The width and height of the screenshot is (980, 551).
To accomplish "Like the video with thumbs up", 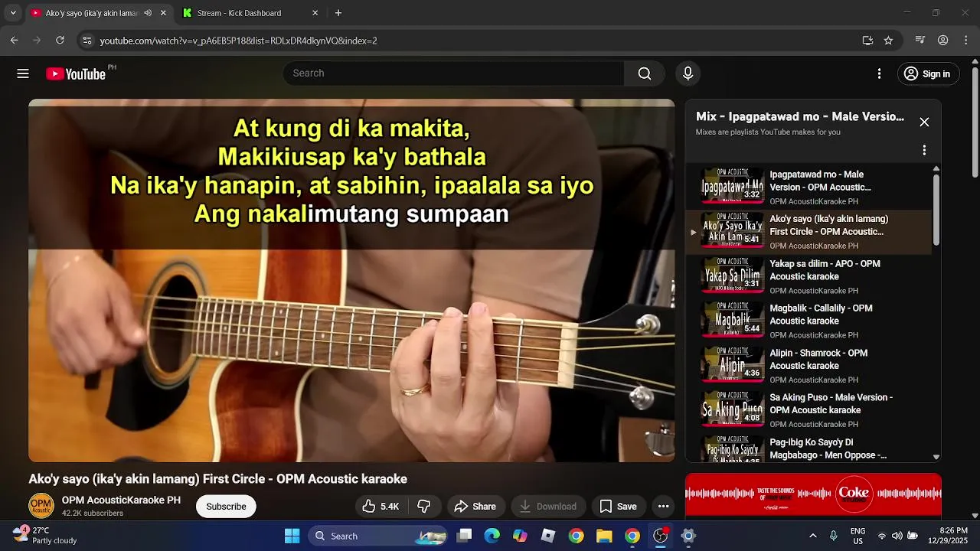I will [x=381, y=507].
